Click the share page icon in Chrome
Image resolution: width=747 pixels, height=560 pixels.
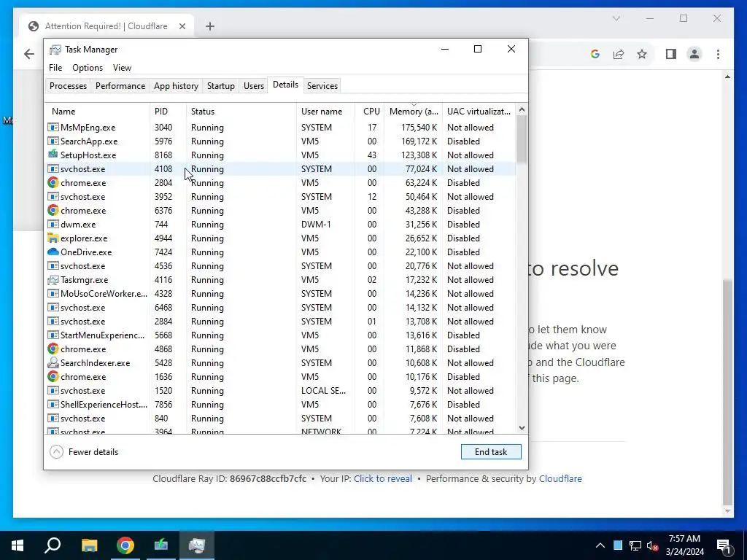tap(619, 54)
